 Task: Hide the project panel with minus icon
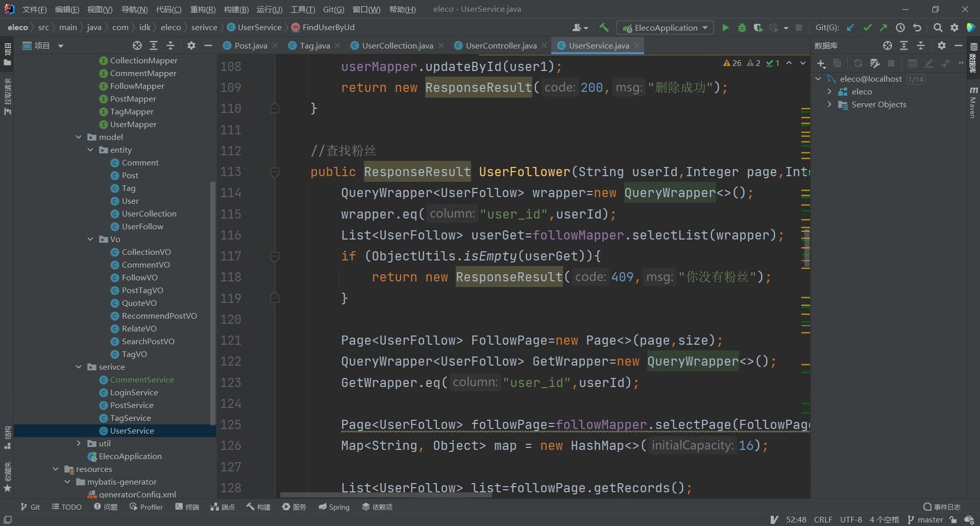(208, 45)
